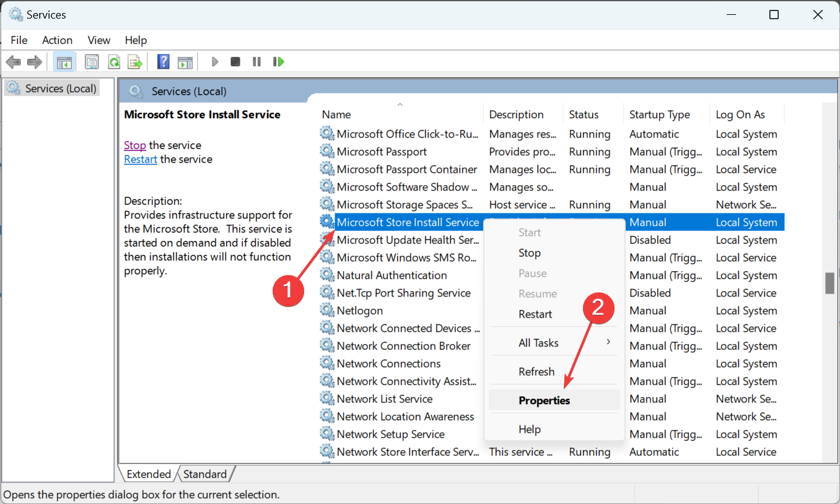Open the blue Help question mark icon
The width and height of the screenshot is (840, 504).
coord(164,62)
